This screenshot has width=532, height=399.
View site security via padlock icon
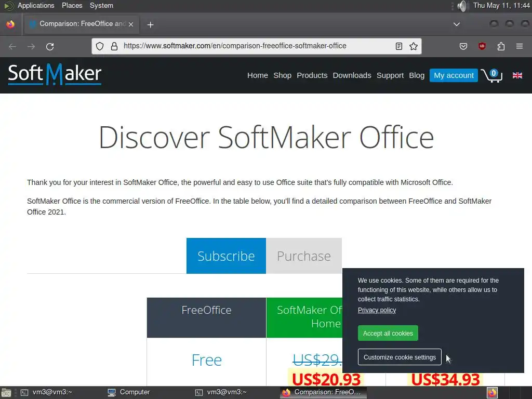pyautogui.click(x=114, y=46)
